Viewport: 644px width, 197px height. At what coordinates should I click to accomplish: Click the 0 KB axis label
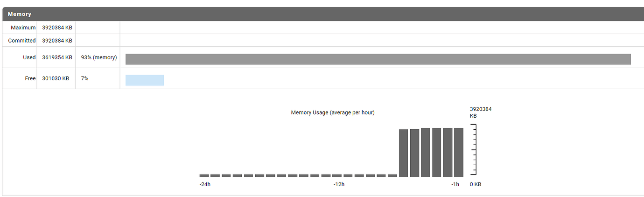[x=475, y=184]
